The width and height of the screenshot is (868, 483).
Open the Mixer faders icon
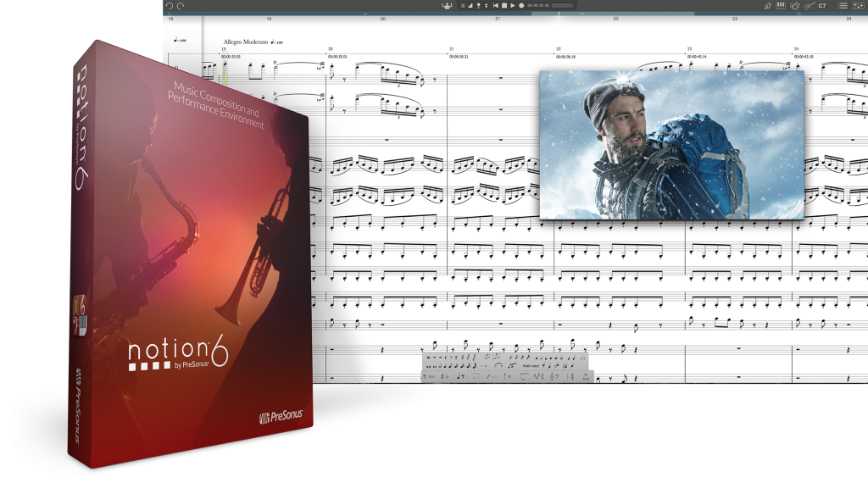pyautogui.click(x=860, y=6)
